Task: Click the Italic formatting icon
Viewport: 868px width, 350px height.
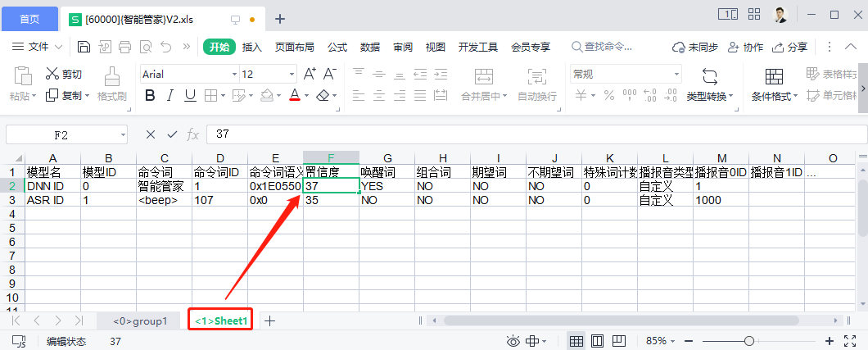Action: (170, 96)
